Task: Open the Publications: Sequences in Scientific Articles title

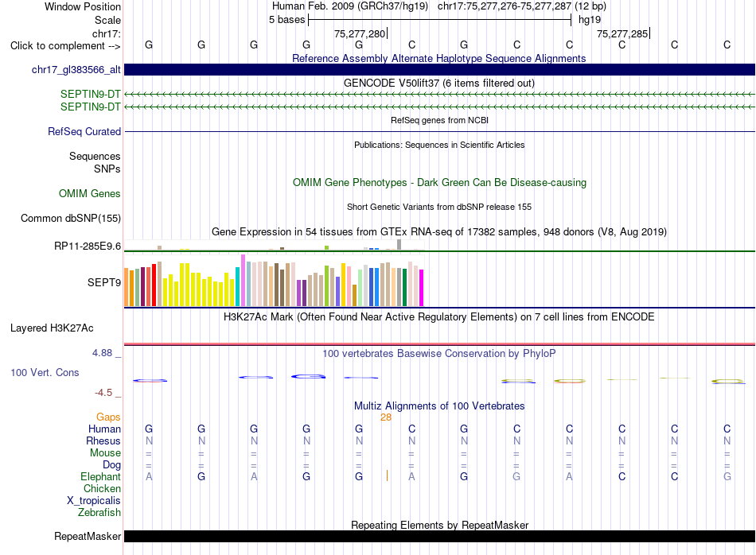Action: pos(439,145)
